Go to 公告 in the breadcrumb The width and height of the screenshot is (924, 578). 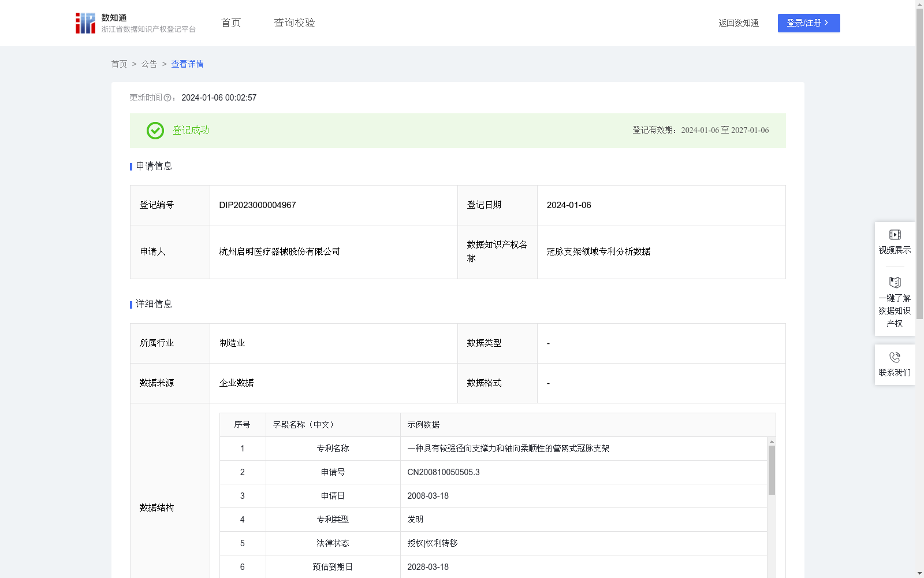pyautogui.click(x=149, y=64)
